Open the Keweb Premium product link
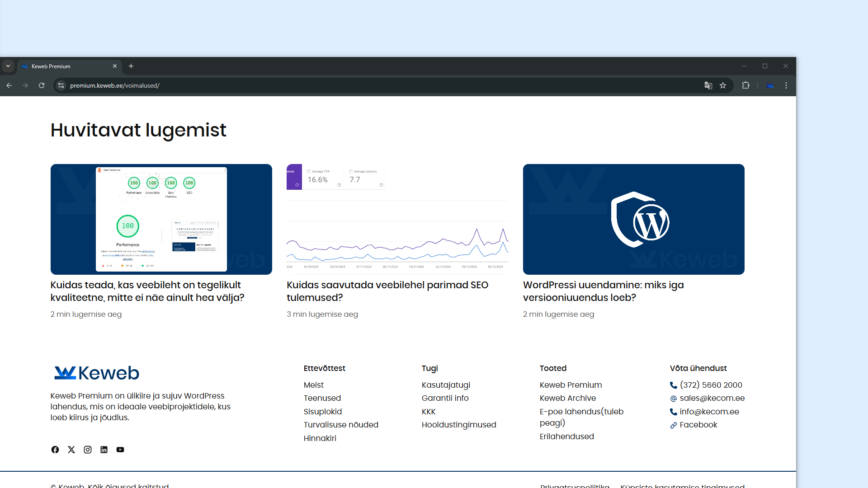 571,385
